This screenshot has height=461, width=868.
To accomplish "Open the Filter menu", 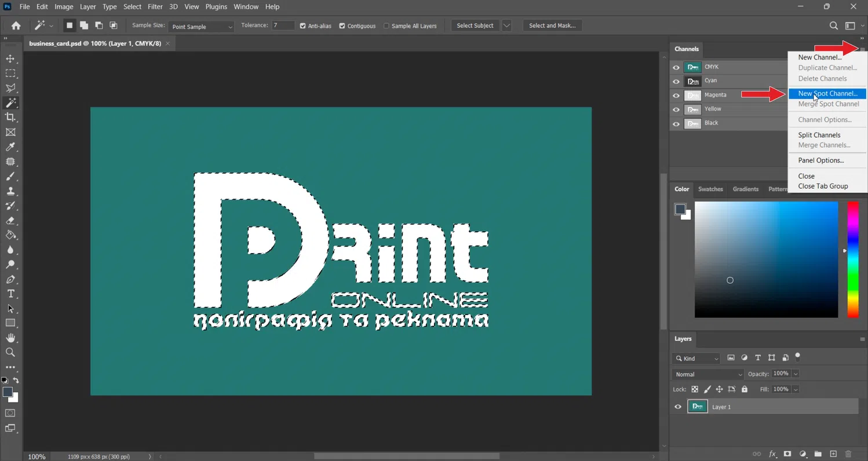I will [x=155, y=7].
